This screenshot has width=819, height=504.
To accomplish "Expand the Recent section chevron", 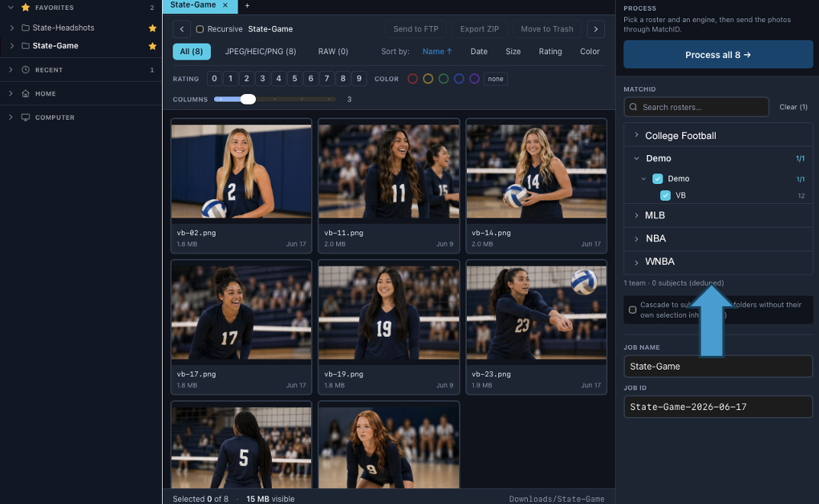I will pos(11,69).
